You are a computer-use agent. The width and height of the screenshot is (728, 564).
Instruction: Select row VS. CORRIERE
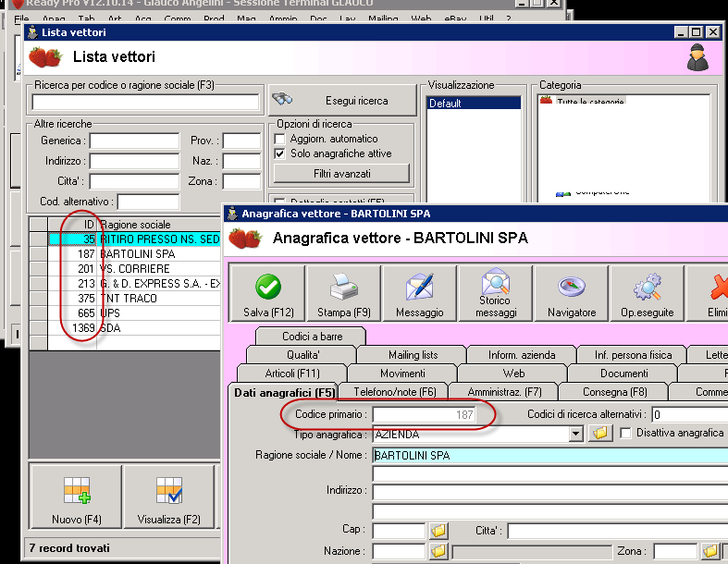click(126, 269)
